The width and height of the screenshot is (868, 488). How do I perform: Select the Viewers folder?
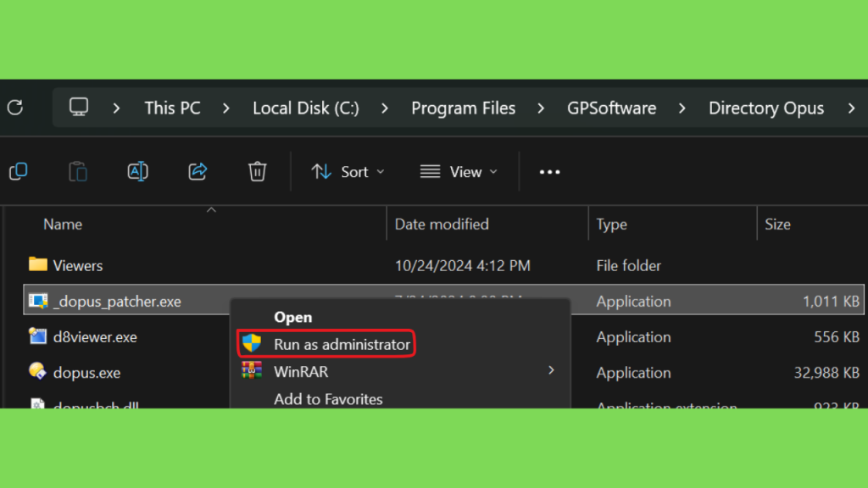442,265
